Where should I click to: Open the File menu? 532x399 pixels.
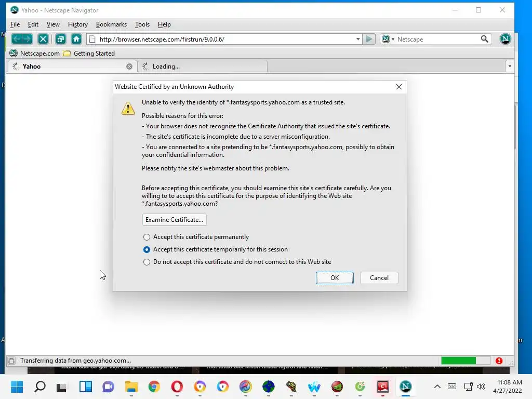(15, 24)
